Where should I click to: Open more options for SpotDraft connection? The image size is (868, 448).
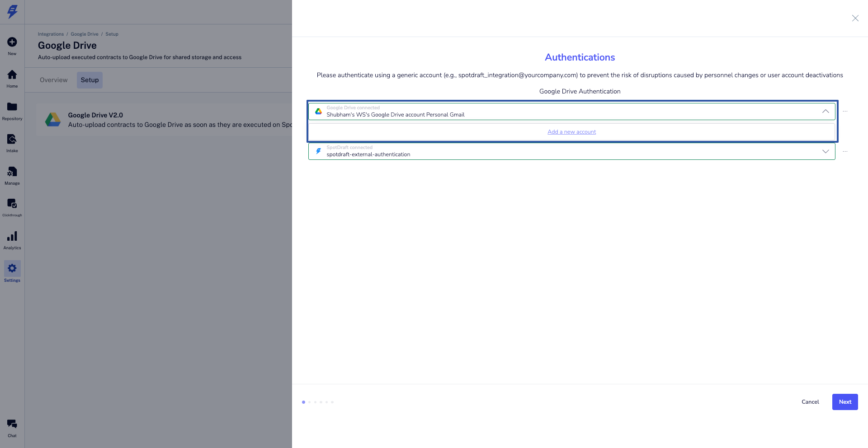click(x=845, y=151)
